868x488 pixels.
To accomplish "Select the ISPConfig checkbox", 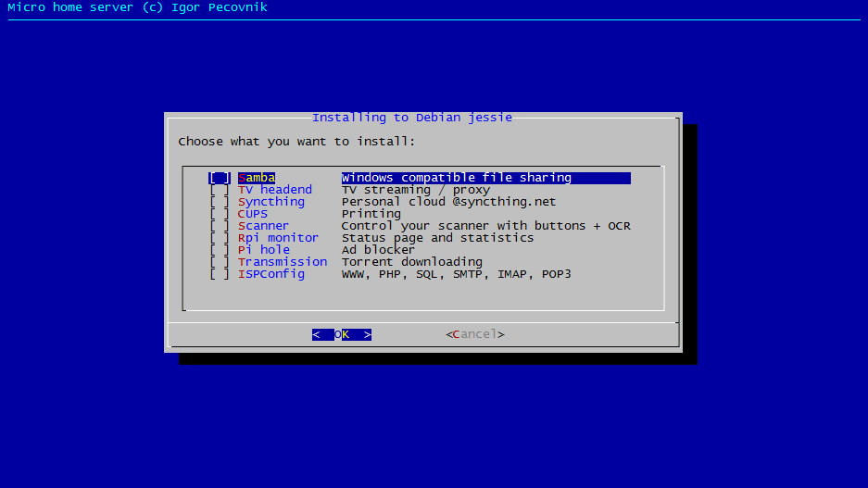I will 220,274.
